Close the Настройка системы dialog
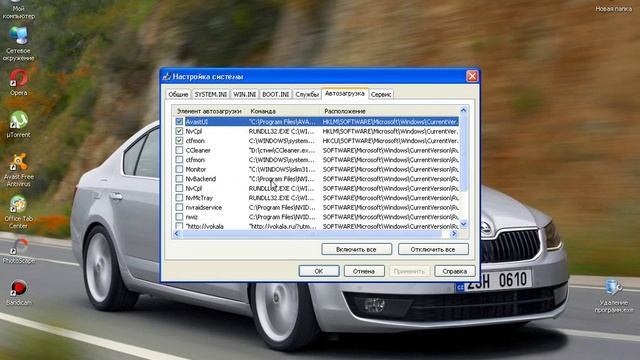This screenshot has height=360, width=640. click(472, 76)
